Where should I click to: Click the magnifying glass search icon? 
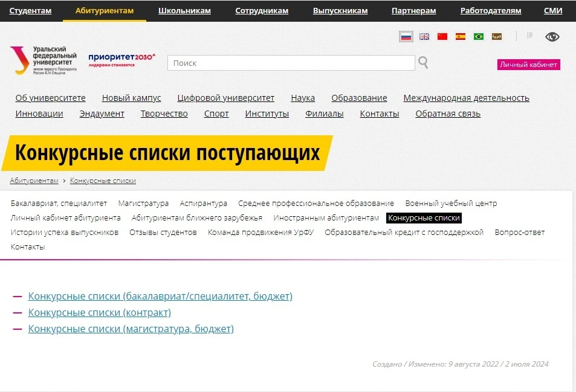[423, 62]
